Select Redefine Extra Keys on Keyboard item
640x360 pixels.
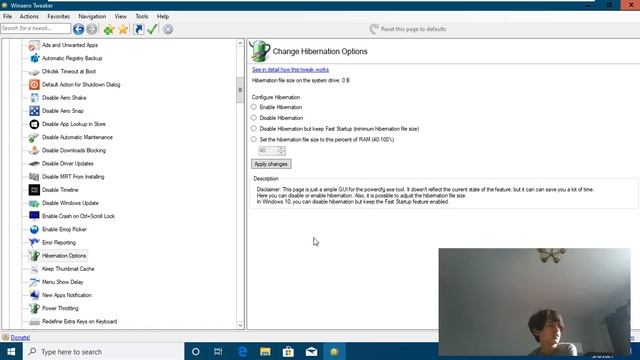[80, 322]
